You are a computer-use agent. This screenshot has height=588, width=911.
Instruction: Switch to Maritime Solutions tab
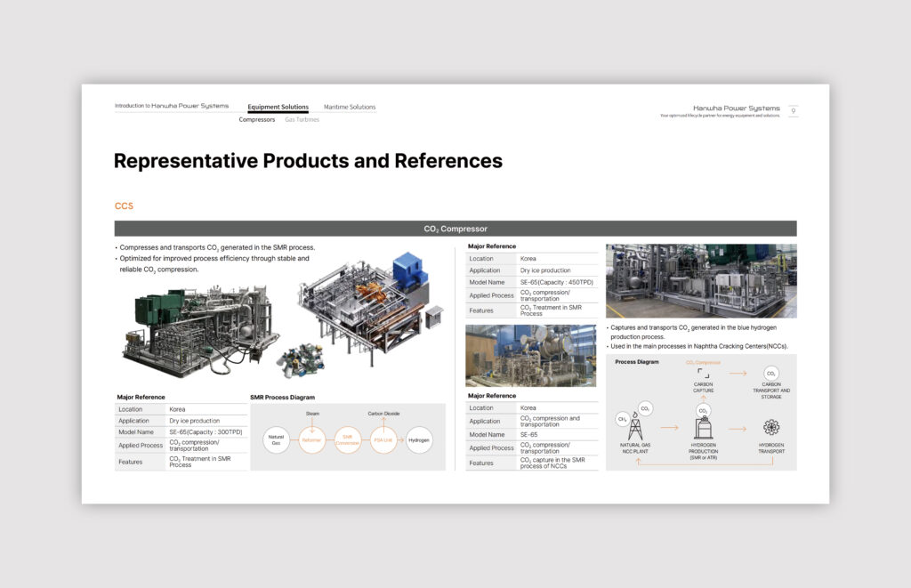(350, 107)
